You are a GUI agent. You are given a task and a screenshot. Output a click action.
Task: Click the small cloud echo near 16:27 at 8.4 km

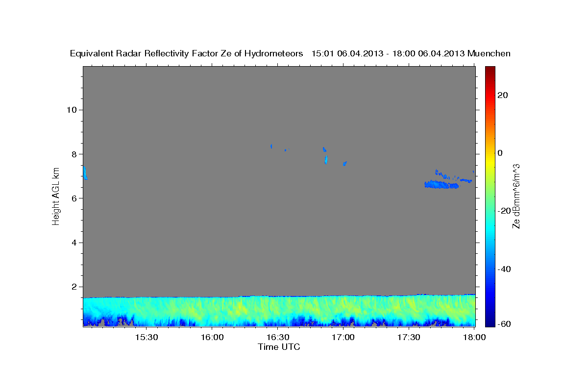[x=271, y=146]
